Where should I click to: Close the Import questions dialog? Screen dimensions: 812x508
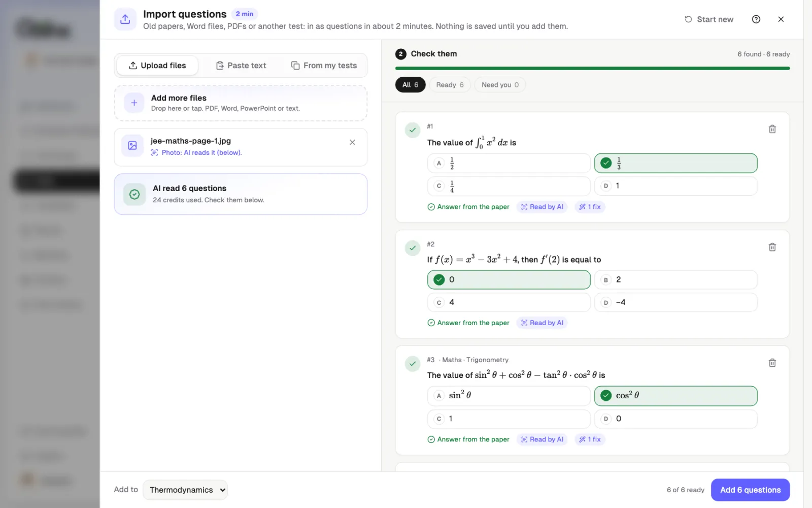(781, 19)
